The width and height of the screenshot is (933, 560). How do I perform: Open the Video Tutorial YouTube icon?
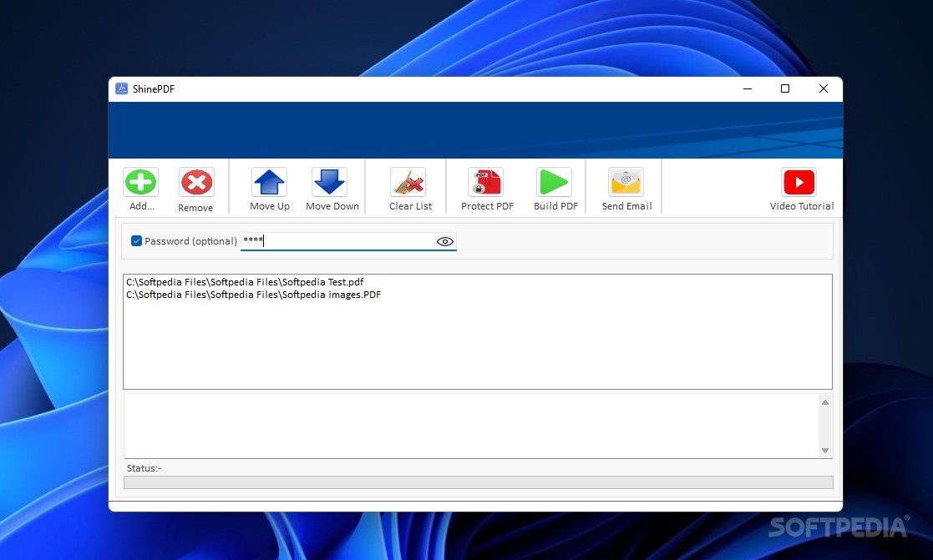799,182
